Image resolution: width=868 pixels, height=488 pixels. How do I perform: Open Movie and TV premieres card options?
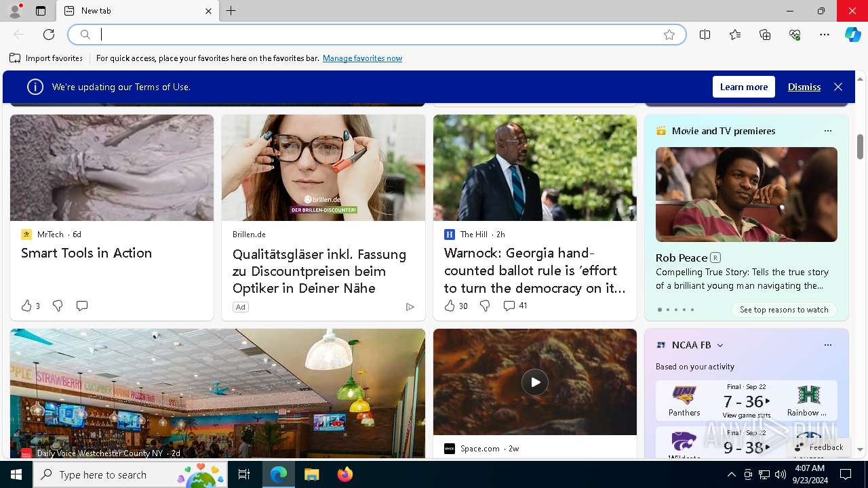pos(827,131)
